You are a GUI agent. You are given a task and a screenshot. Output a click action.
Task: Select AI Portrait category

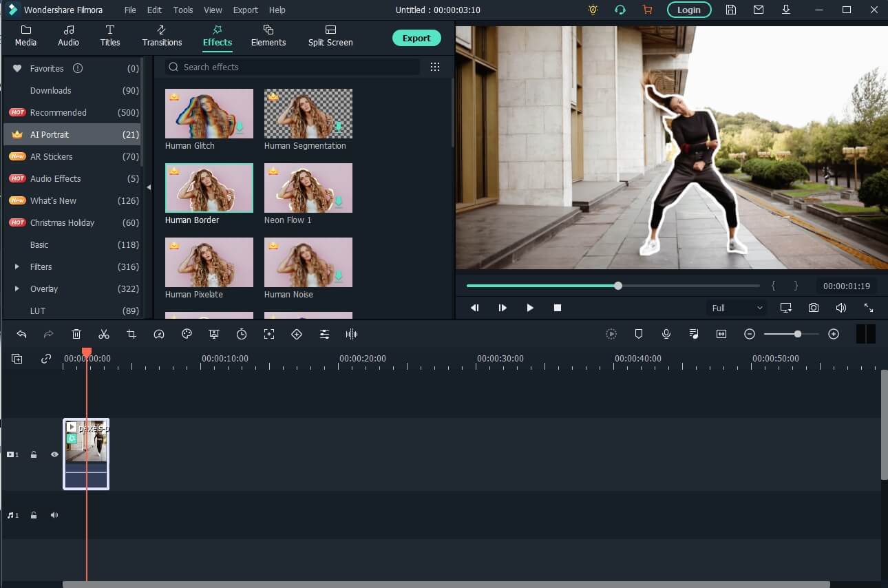[72, 134]
